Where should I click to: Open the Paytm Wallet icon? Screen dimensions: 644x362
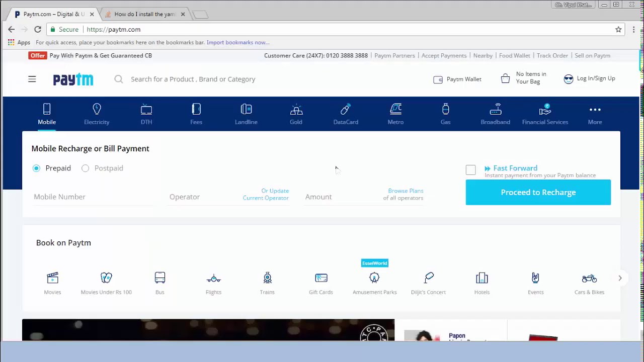coord(438,79)
